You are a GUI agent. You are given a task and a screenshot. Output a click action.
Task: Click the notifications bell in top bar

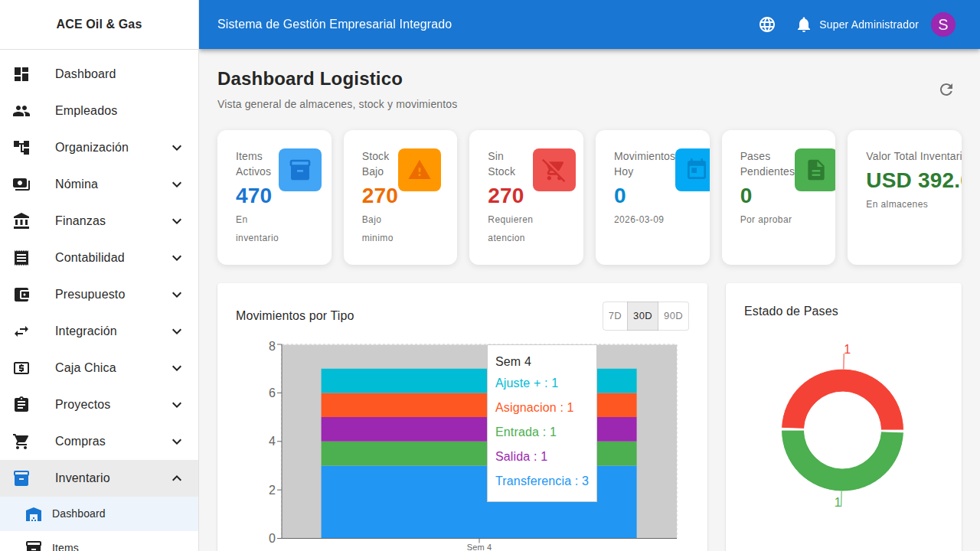click(803, 24)
